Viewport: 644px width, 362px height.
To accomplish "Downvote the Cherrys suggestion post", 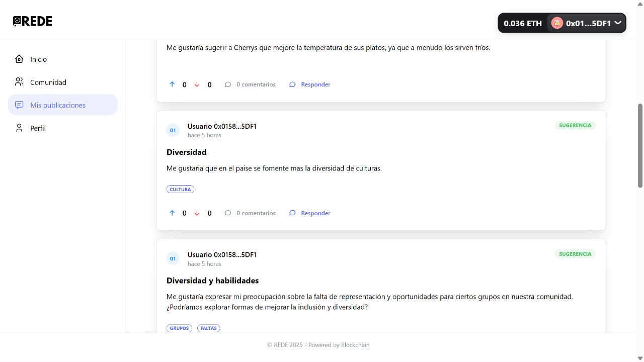I will [x=197, y=84].
